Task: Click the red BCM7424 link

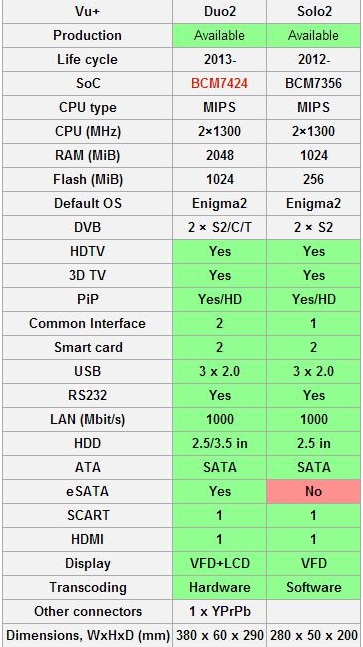Action: [x=219, y=83]
